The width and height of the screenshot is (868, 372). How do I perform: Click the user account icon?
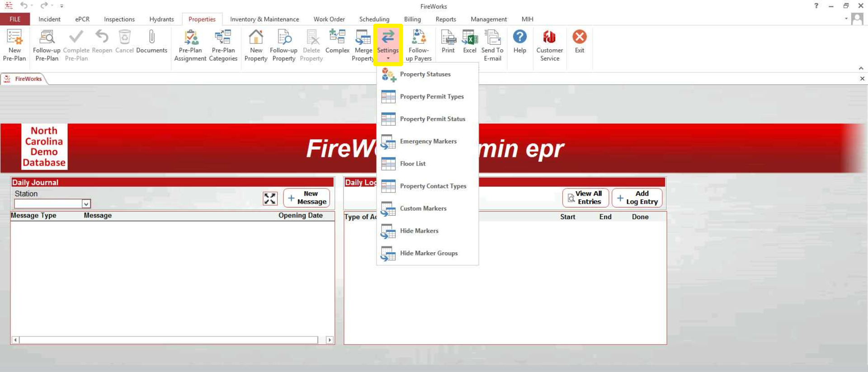click(857, 19)
